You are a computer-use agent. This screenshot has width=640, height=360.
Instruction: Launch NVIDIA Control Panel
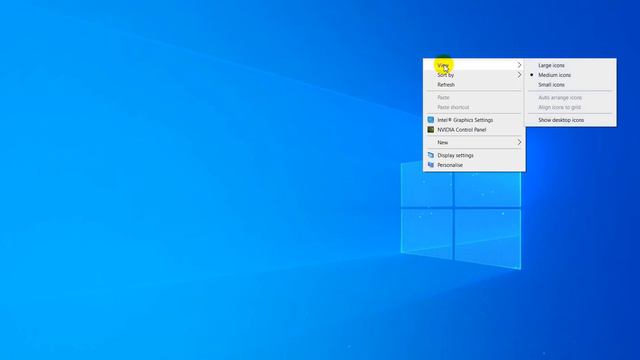pos(474,129)
